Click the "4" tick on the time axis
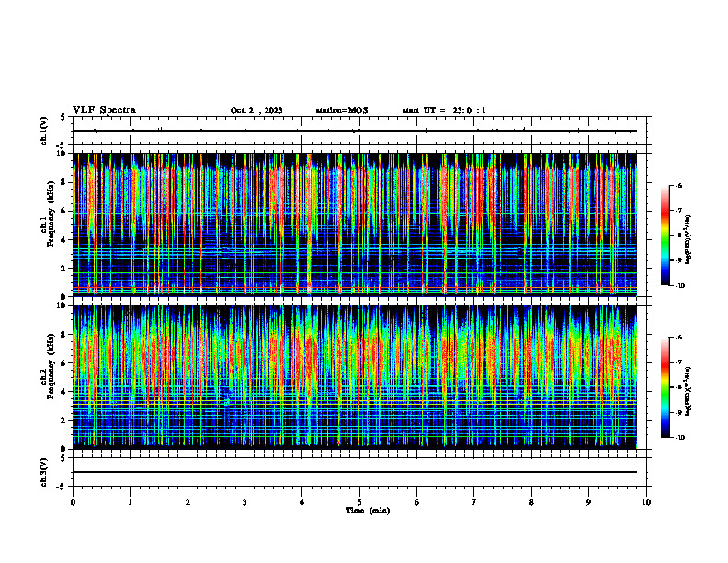728x563 pixels. [301, 502]
